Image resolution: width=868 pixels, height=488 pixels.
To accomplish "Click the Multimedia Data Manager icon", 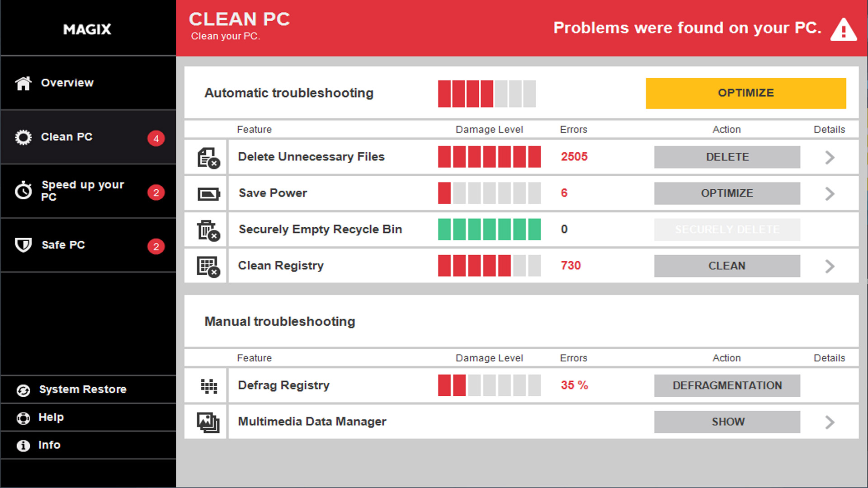I will coord(208,422).
